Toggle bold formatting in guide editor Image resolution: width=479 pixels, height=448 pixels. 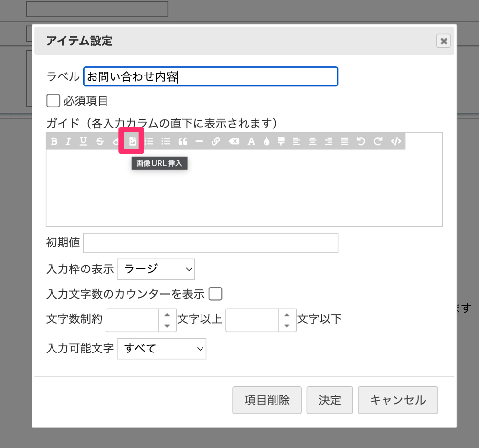(54, 141)
